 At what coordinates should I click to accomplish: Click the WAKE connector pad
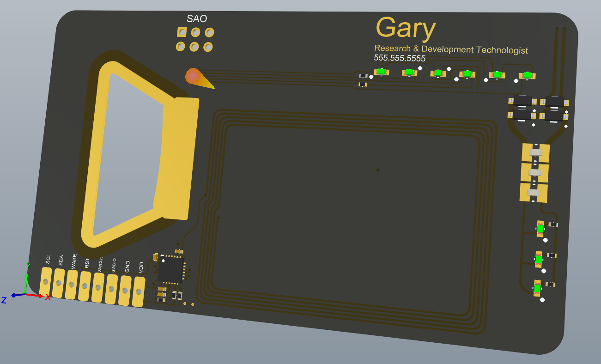point(72,285)
